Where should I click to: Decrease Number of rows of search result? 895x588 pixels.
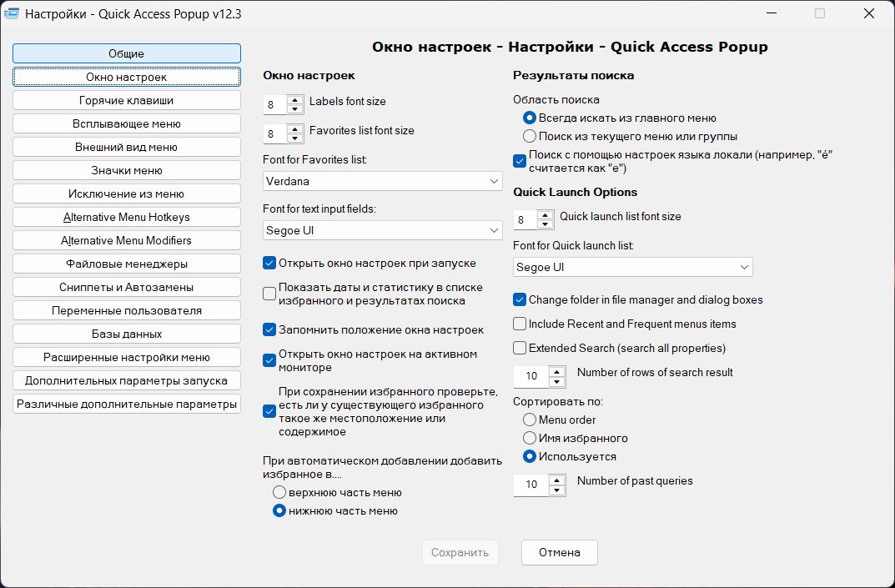(x=556, y=381)
